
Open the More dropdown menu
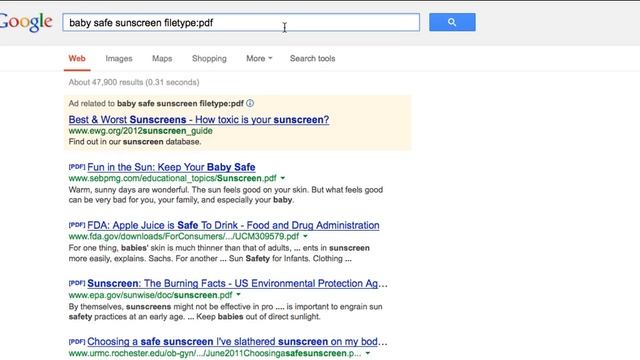259,58
